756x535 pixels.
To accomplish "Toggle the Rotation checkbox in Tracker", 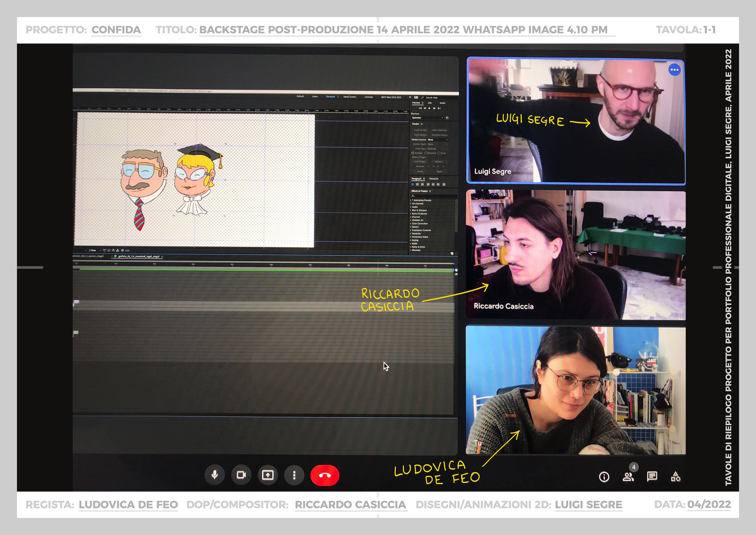I will pos(426,153).
